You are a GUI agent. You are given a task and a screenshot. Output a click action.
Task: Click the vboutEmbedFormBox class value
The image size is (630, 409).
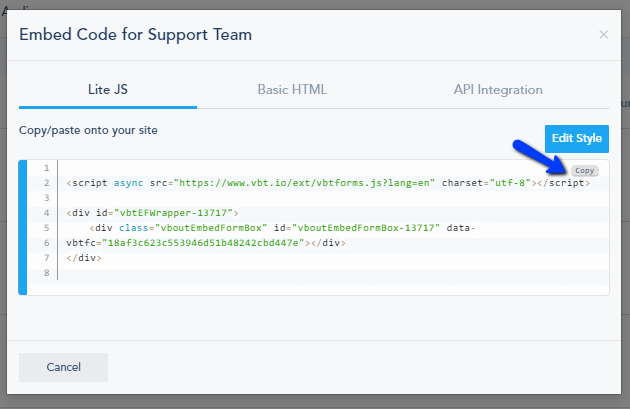tap(207, 228)
